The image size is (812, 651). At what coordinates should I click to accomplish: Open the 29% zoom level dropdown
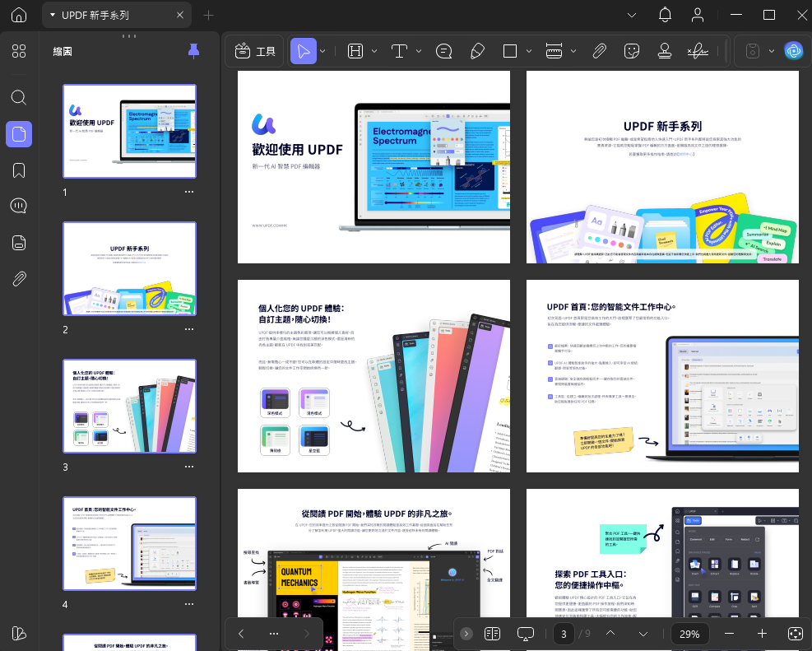(x=689, y=634)
